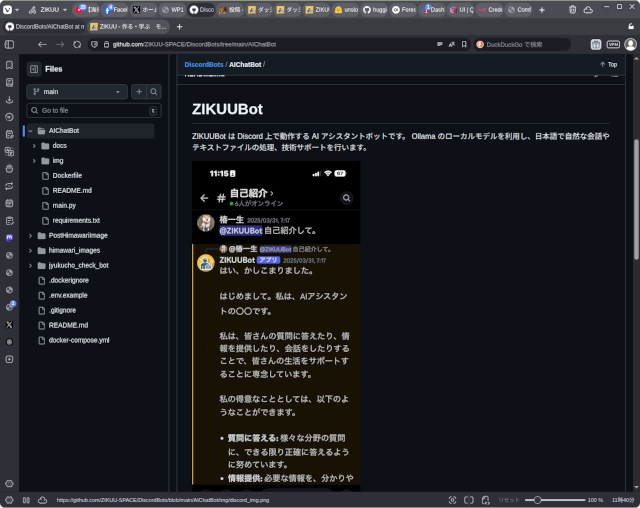Open the Bookmarks panel in sidebar

click(9, 65)
